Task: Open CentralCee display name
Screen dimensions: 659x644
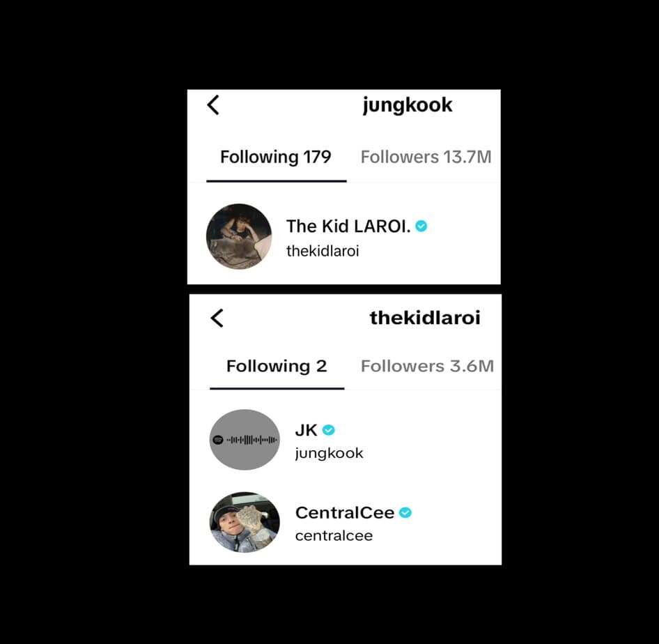Action: click(345, 513)
